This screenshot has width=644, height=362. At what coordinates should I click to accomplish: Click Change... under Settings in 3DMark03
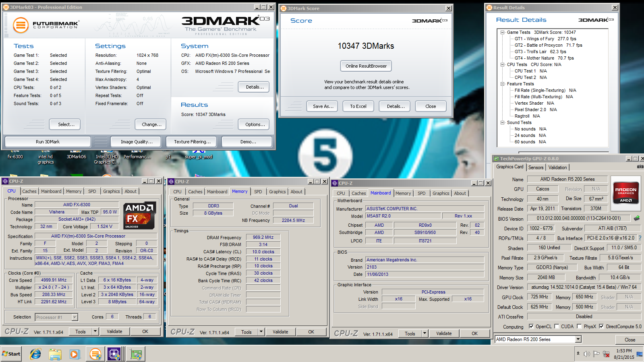coord(151,124)
